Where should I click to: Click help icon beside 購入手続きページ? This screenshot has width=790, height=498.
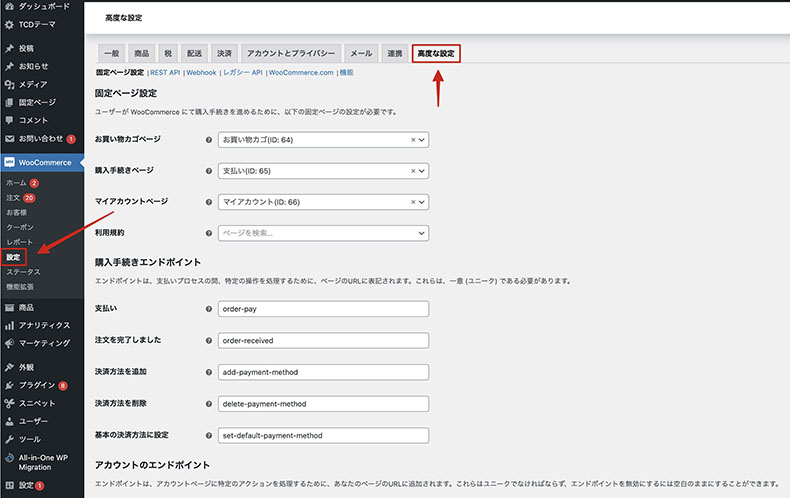pyautogui.click(x=209, y=171)
